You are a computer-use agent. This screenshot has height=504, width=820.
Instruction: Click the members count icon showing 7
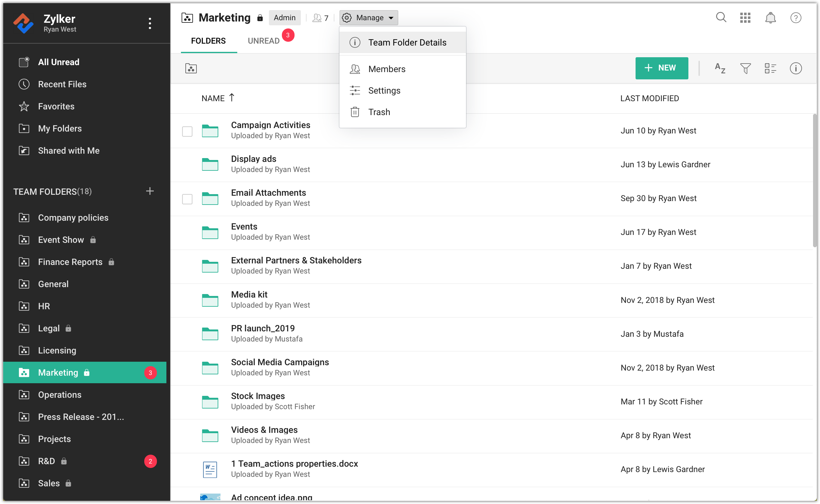[x=320, y=18]
